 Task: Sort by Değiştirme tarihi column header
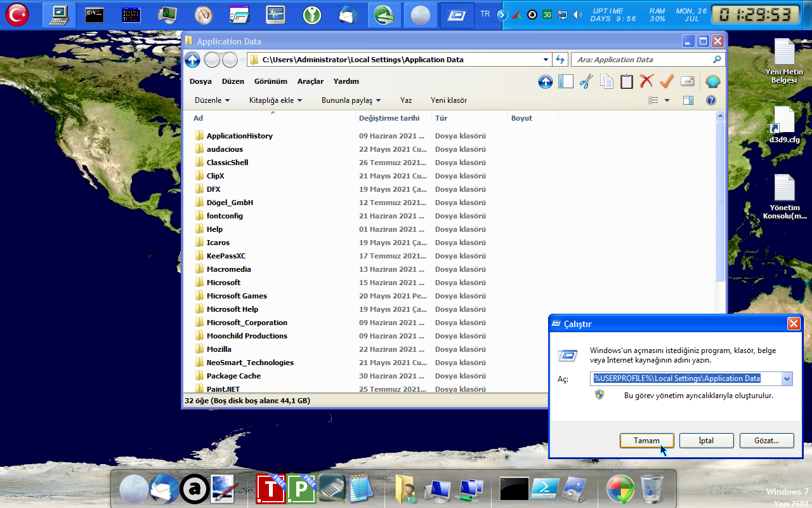coord(393,118)
